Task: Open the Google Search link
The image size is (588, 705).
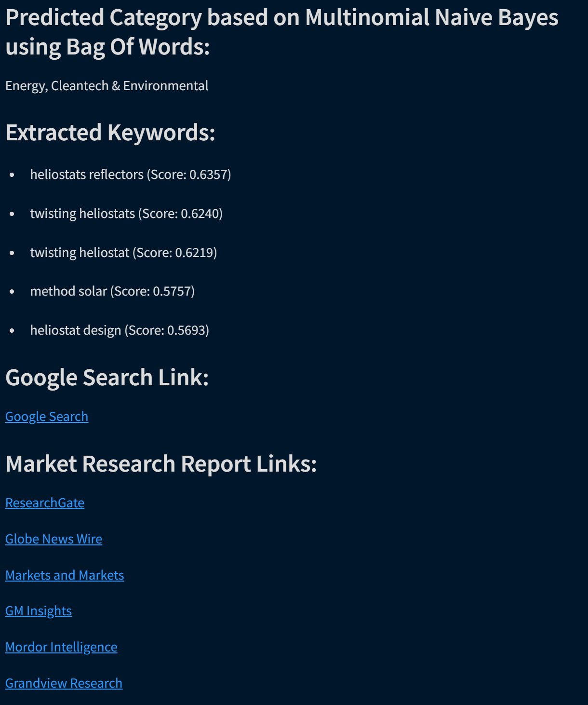Action: (x=46, y=417)
